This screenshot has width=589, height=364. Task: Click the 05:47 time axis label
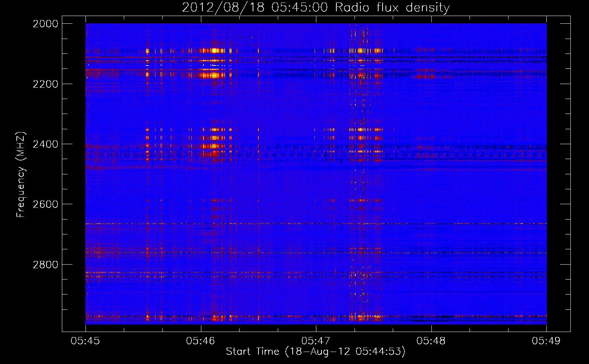point(316,341)
